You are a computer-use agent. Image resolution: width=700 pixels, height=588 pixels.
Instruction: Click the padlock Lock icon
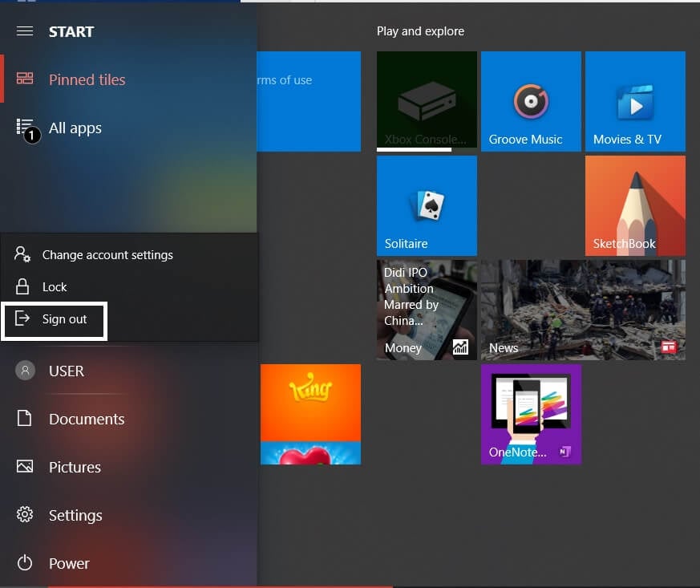[22, 286]
